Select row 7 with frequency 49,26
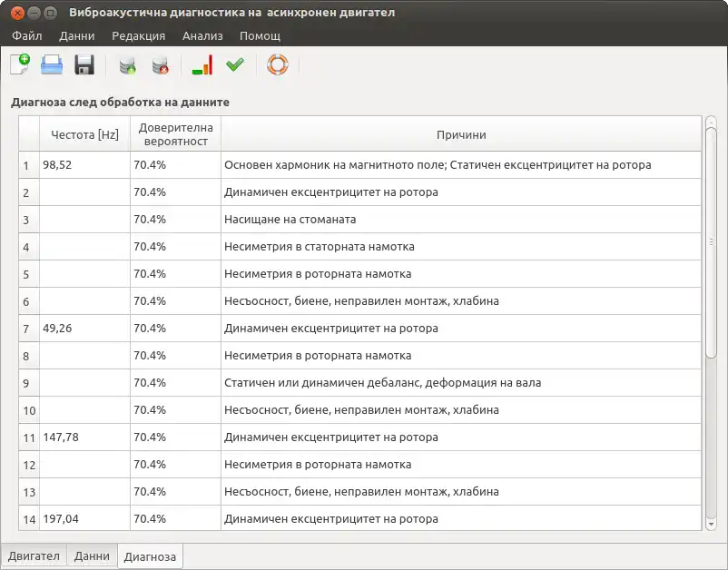The width and height of the screenshot is (728, 570). click(360, 329)
